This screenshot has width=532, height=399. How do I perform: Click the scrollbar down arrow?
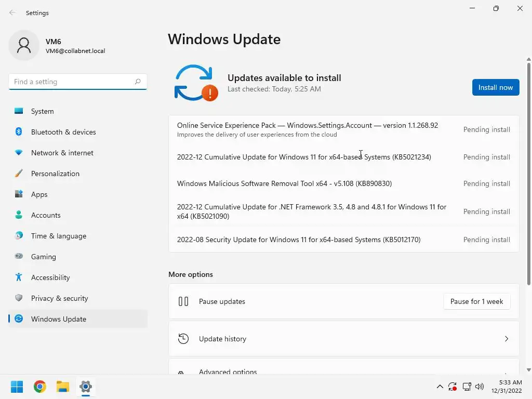(528, 370)
